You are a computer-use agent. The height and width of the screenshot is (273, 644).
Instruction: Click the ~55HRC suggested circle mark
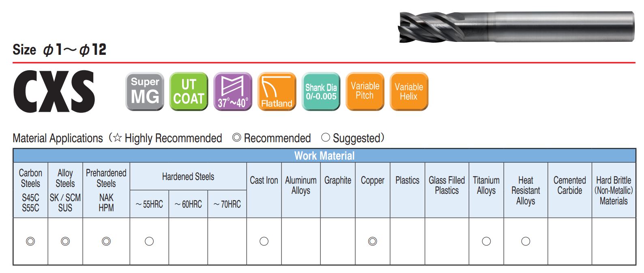pos(149,241)
